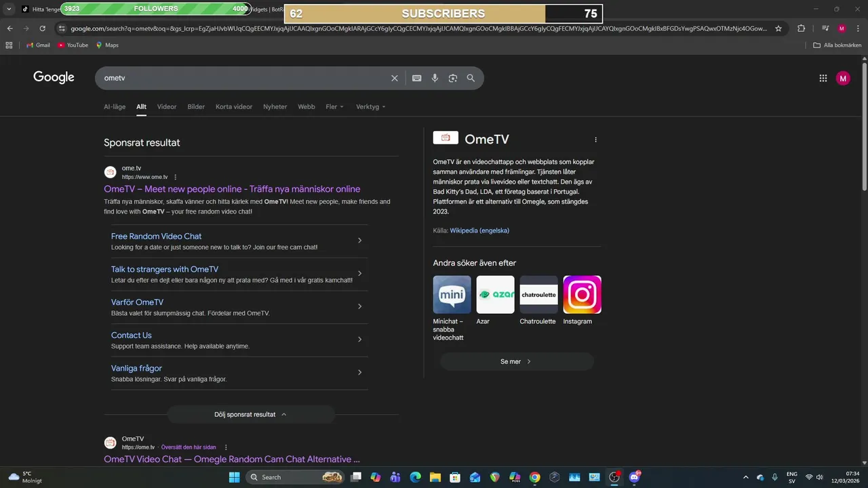Collapse the sponsored results with Dölj sponsrat resultat
This screenshot has height=488, width=868.
pos(251,414)
